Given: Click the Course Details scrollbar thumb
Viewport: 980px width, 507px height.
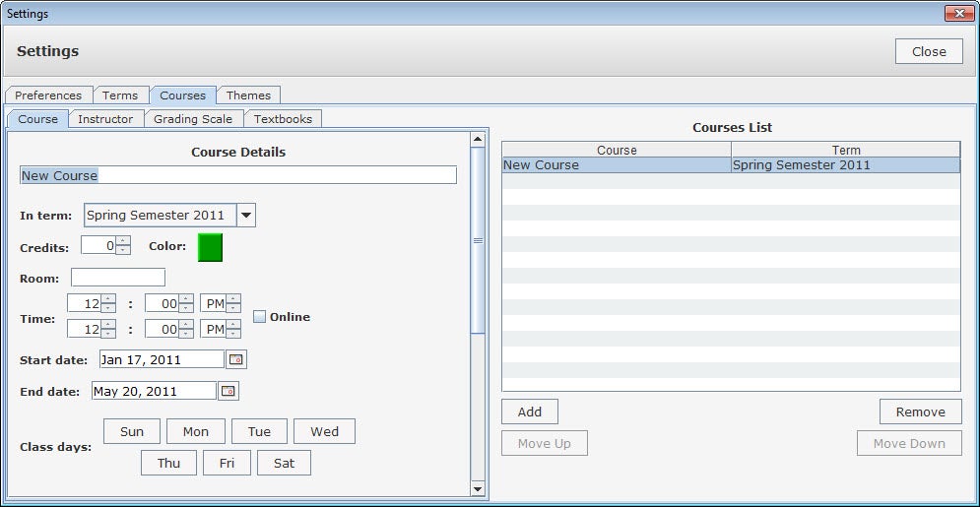Looking at the screenshot, I should click(x=478, y=240).
